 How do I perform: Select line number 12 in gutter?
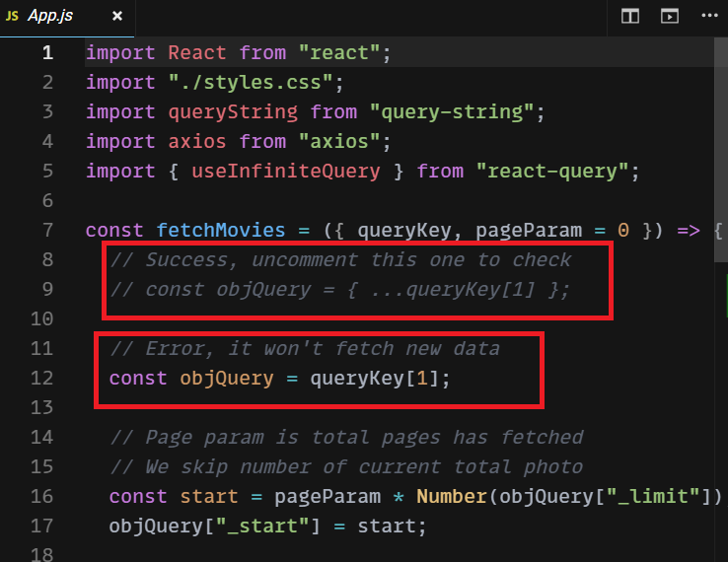click(42, 379)
